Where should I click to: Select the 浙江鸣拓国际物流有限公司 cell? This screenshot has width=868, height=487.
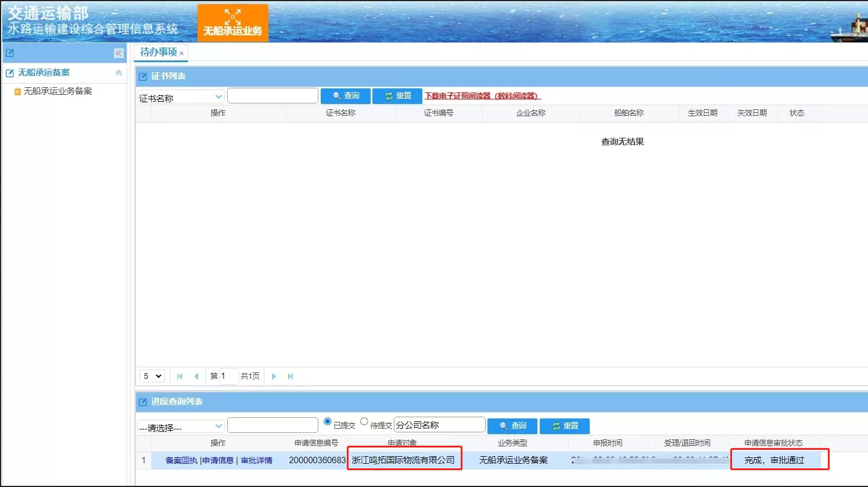click(403, 460)
